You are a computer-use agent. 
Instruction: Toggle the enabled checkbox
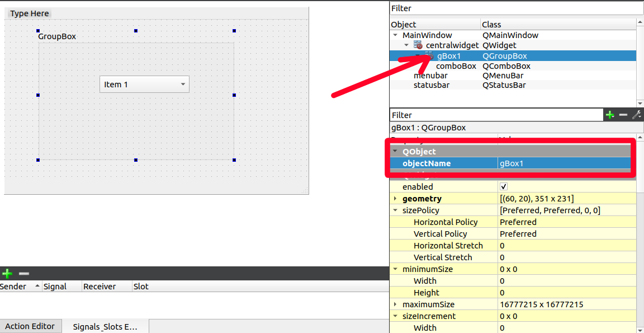point(504,186)
